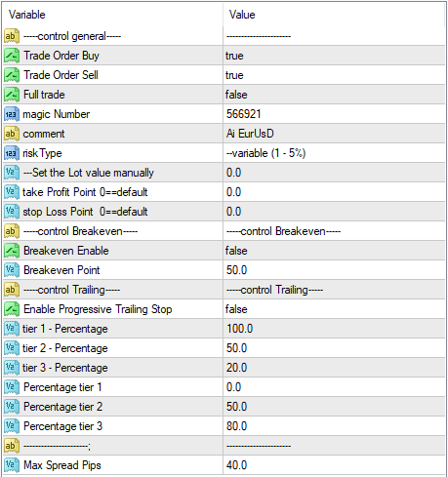Select the Trade Order Buy label
Image resolution: width=448 pixels, height=477 pixels.
[61, 56]
